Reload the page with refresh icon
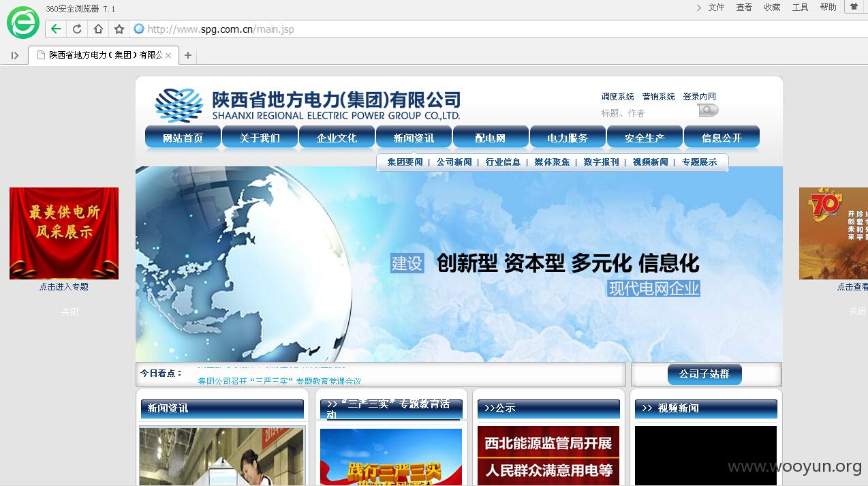Viewport: 868px width, 486px height. click(x=77, y=29)
